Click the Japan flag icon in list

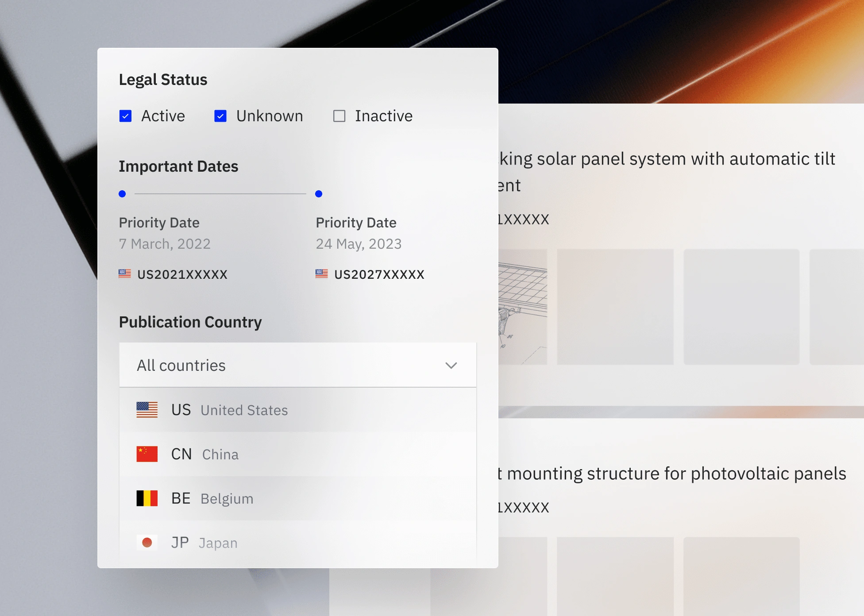pyautogui.click(x=147, y=543)
